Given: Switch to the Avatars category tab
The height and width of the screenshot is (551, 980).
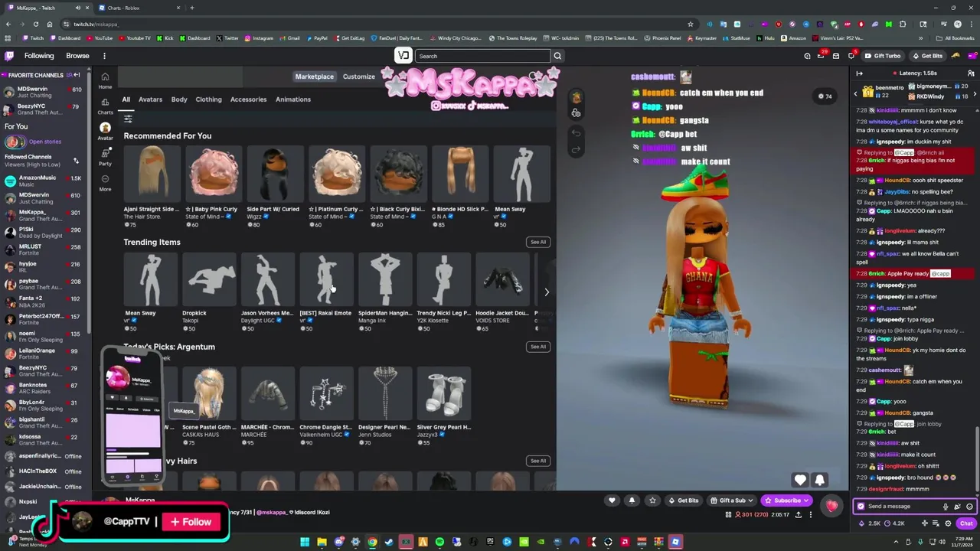Looking at the screenshot, I should (150, 99).
